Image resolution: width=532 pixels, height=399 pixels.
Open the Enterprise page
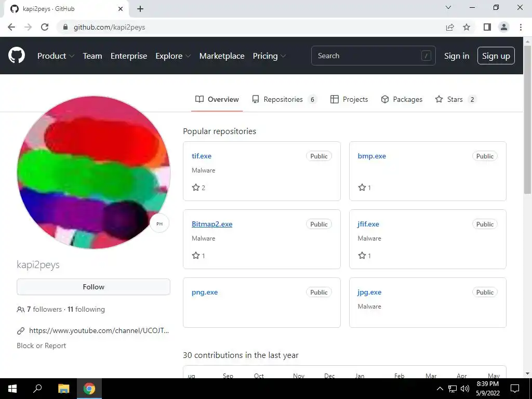click(129, 56)
